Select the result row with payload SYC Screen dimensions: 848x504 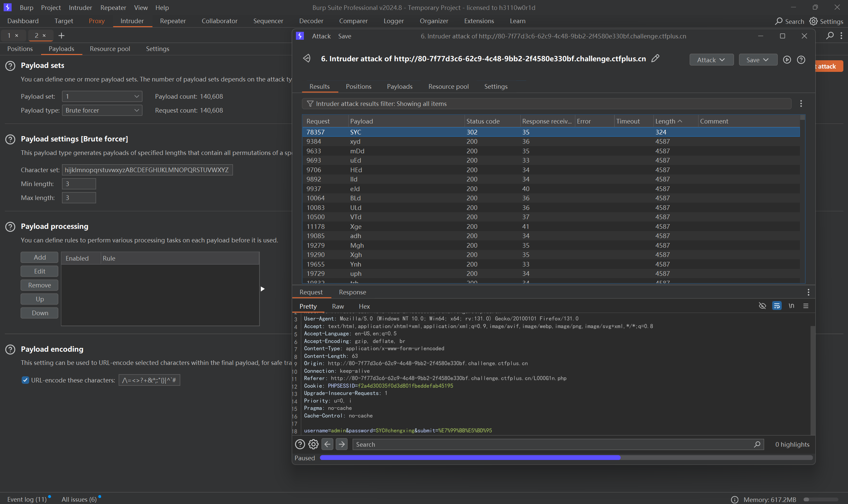pyautogui.click(x=551, y=132)
